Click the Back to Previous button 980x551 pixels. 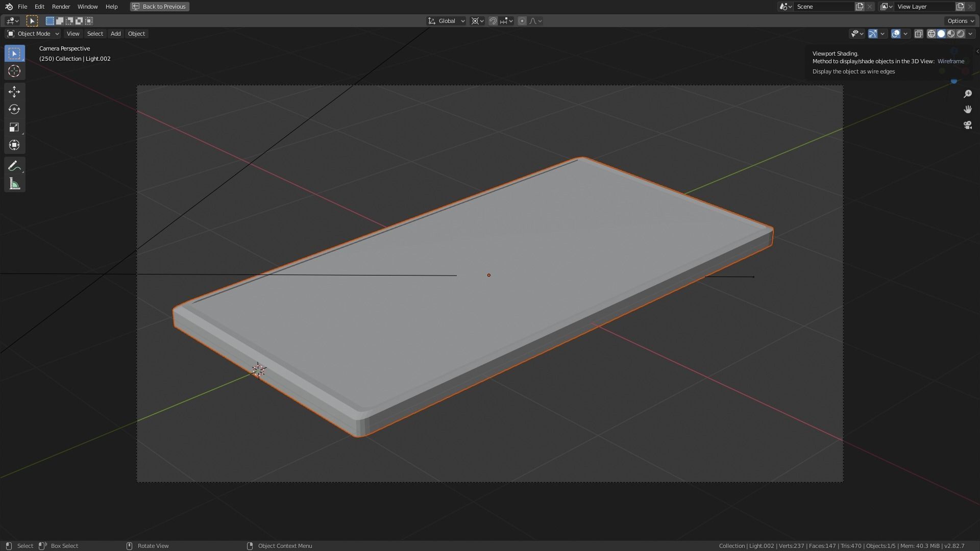159,7
